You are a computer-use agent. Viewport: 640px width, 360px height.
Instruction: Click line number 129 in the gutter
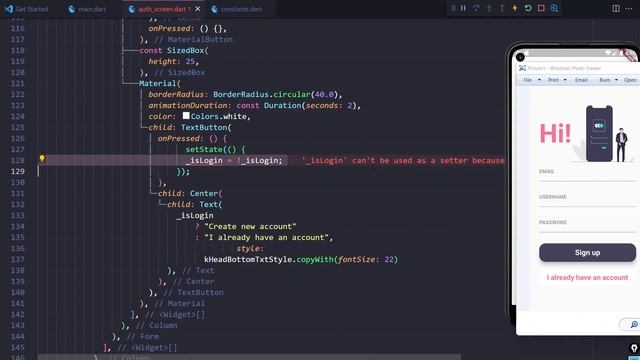click(18, 171)
